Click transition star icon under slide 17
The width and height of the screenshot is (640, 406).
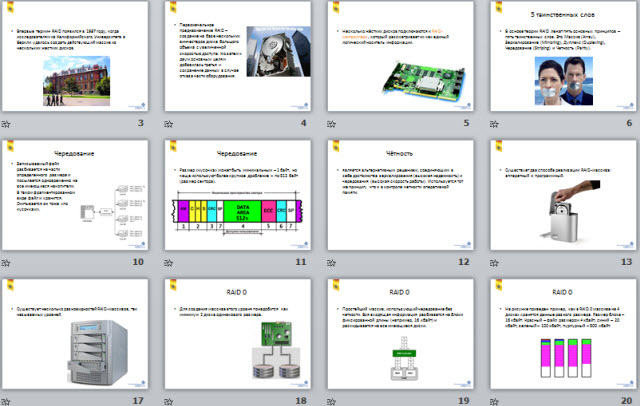pyautogui.click(x=8, y=399)
